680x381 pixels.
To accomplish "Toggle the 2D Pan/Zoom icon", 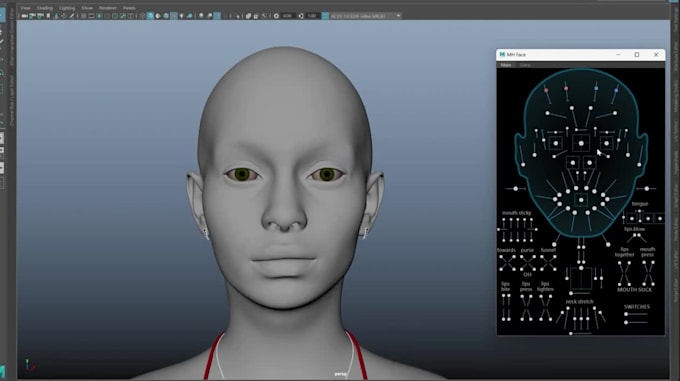I will pos(64,16).
